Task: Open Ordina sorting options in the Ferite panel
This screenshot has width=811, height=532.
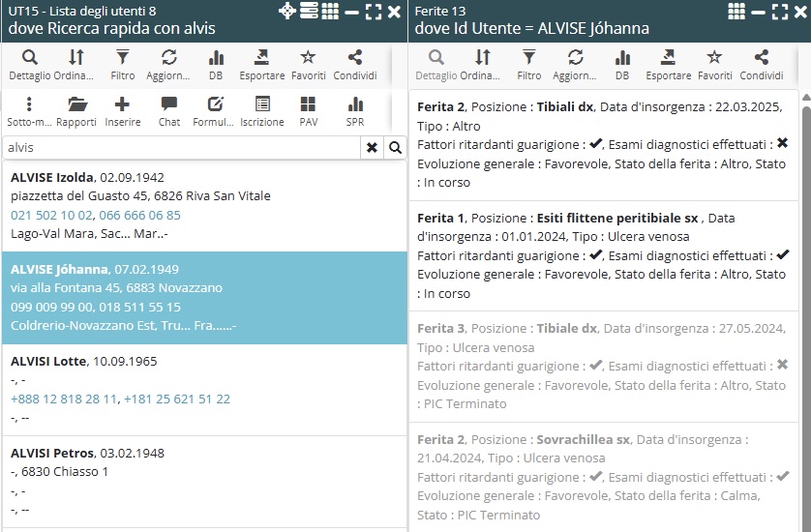Action: tap(482, 65)
